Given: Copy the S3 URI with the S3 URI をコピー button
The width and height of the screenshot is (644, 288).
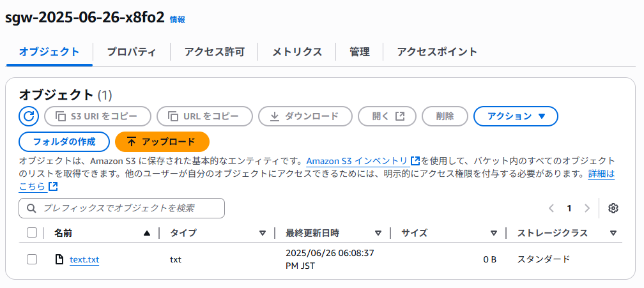Looking at the screenshot, I should pyautogui.click(x=98, y=116).
